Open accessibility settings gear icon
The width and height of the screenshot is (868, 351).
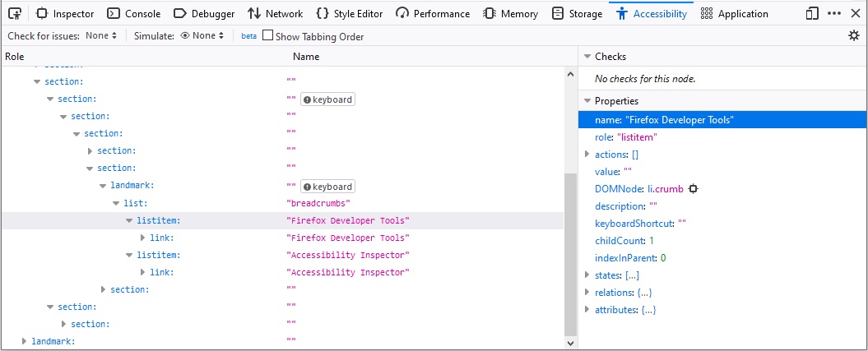click(853, 35)
